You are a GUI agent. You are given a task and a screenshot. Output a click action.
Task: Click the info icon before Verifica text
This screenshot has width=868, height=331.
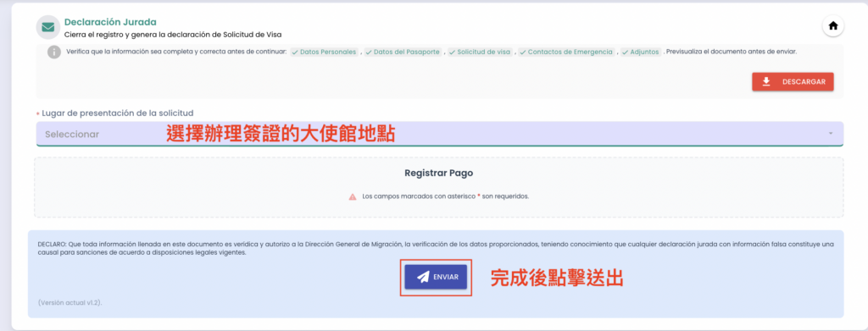pyautogui.click(x=53, y=52)
